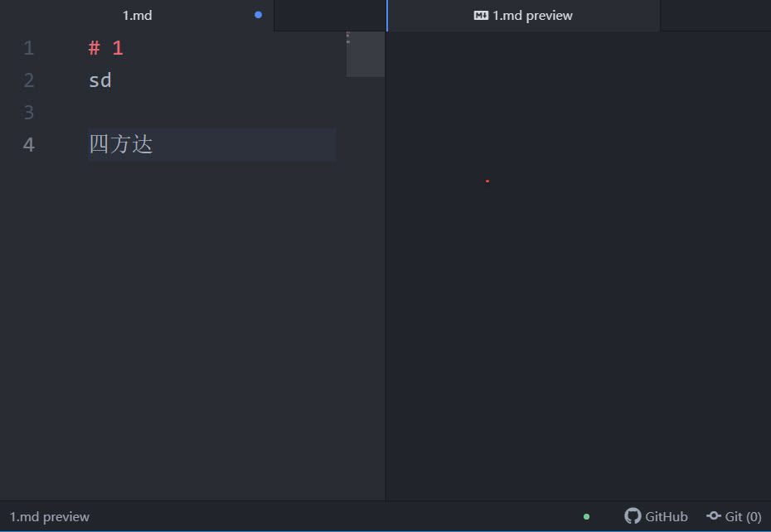
Task: Switch to the 1.md editor tab
Action: [138, 15]
